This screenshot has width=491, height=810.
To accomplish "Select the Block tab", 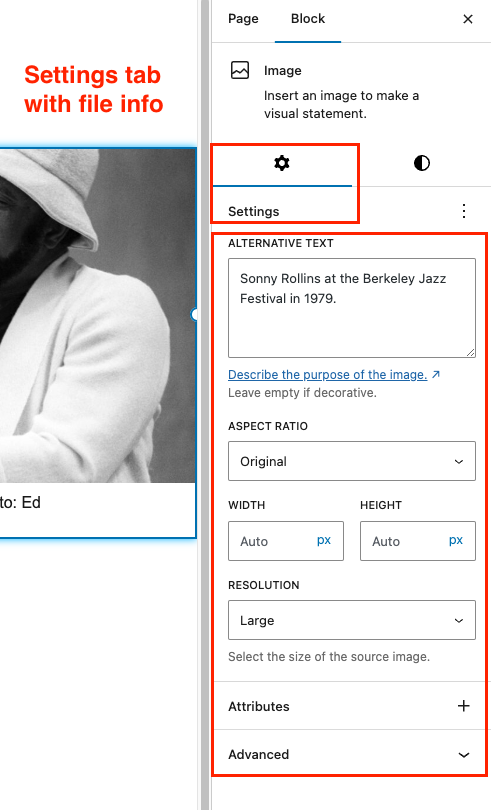I will (x=308, y=19).
